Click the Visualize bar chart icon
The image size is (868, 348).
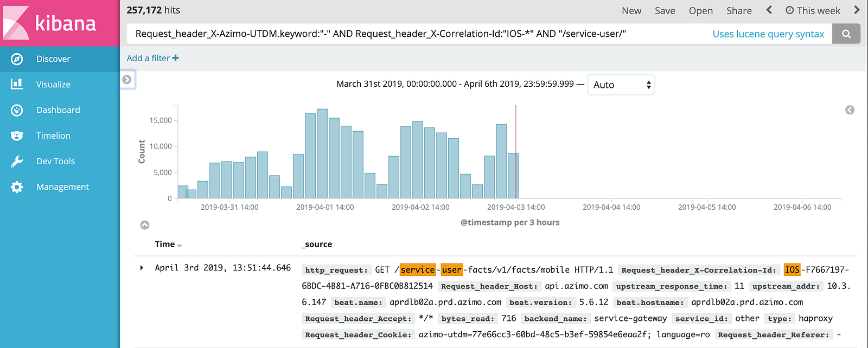[x=17, y=84]
